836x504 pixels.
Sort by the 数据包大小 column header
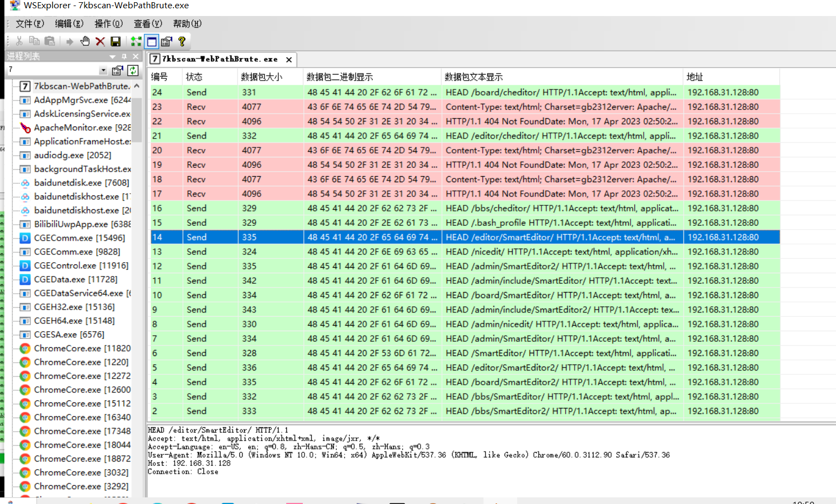point(270,77)
